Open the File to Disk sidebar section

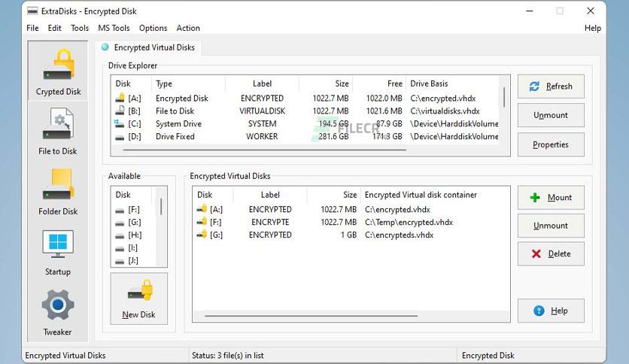point(58,132)
